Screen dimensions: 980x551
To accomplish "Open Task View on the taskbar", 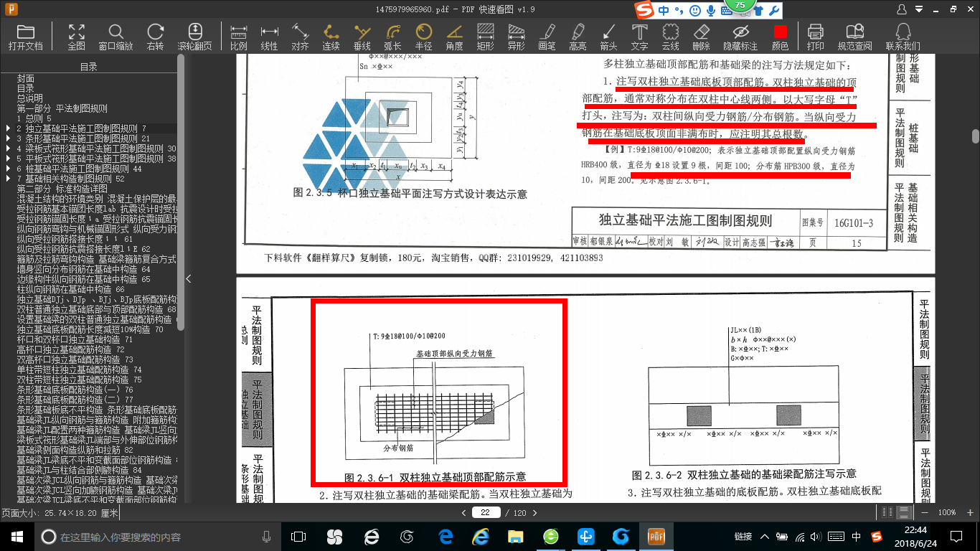I will point(298,537).
